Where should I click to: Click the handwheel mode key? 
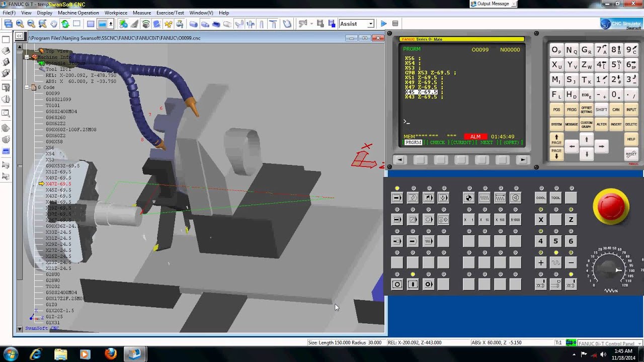click(x=516, y=198)
